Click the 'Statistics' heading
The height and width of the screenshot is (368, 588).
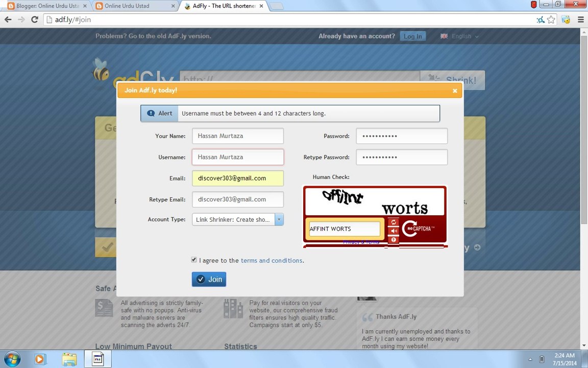point(241,346)
